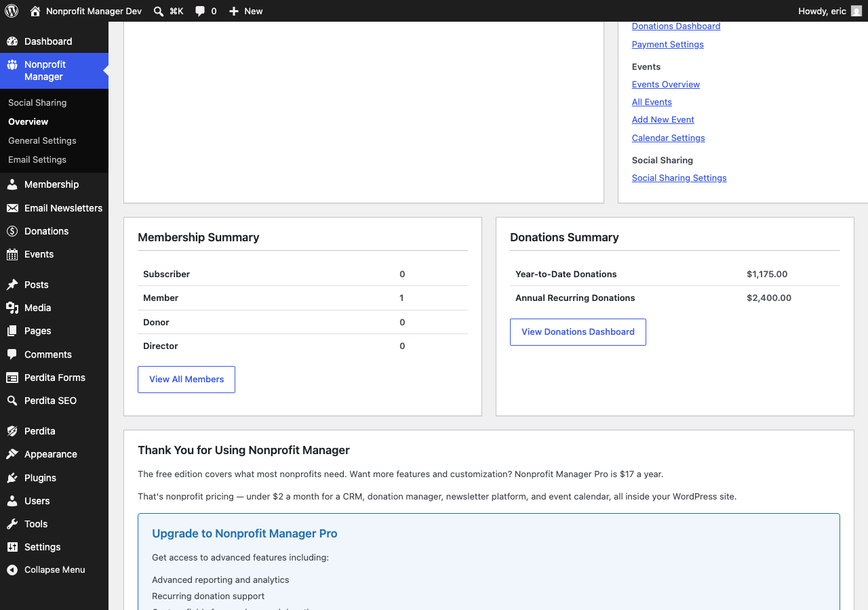Click the Member count value 1
The width and height of the screenshot is (868, 610).
(402, 298)
